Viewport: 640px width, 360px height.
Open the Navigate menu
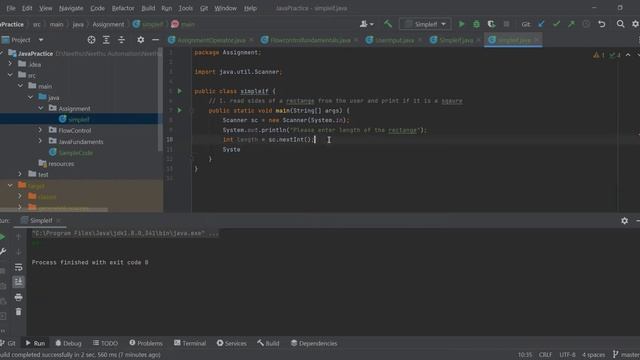(x=71, y=8)
